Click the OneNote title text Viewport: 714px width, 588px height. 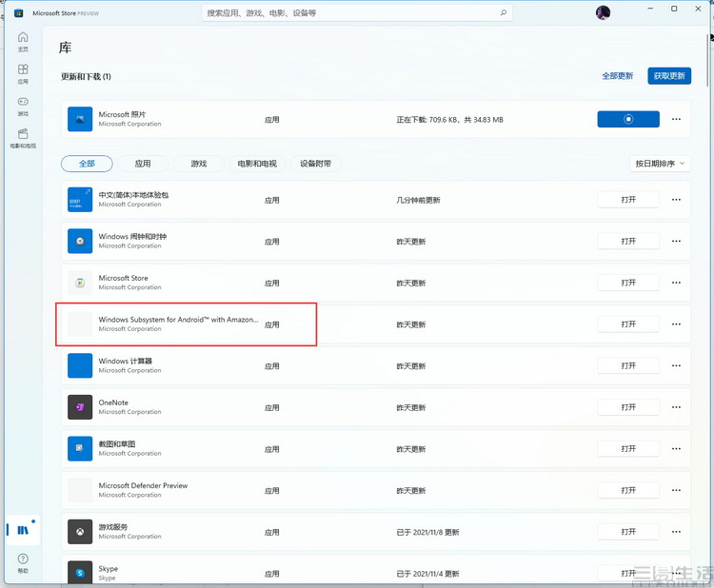113,402
